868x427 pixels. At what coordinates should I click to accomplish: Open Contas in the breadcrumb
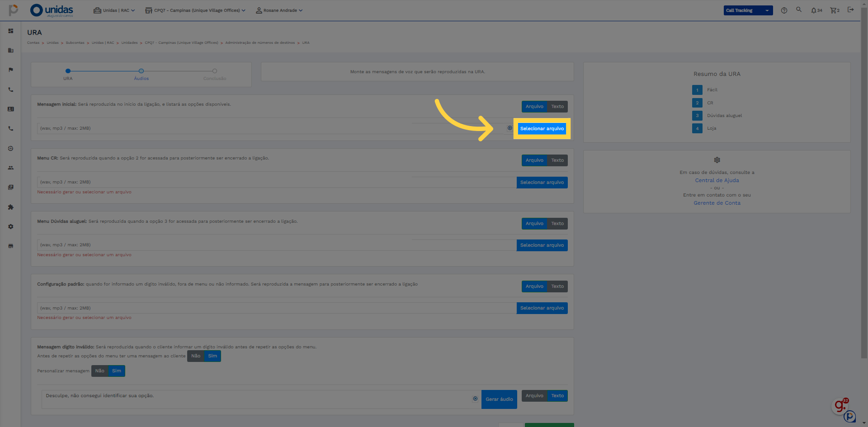click(33, 43)
